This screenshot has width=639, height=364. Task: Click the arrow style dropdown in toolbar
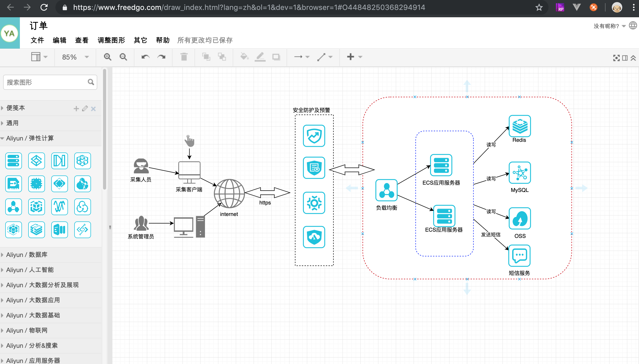pyautogui.click(x=308, y=57)
